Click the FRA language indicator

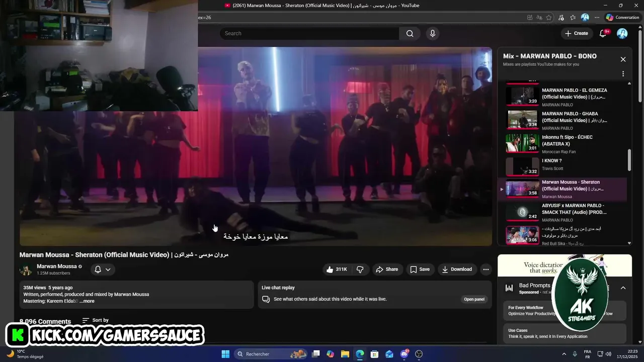(588, 354)
